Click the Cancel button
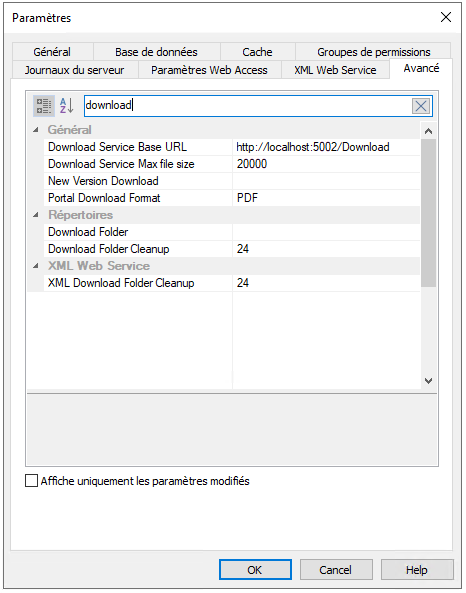The width and height of the screenshot is (466, 593). pyautogui.click(x=336, y=570)
